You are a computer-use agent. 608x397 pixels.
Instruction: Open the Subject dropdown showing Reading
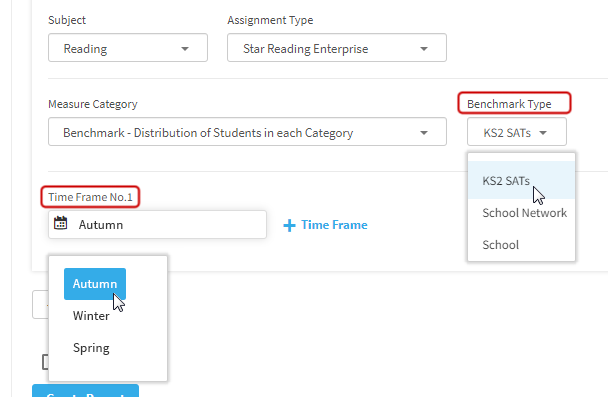point(128,48)
